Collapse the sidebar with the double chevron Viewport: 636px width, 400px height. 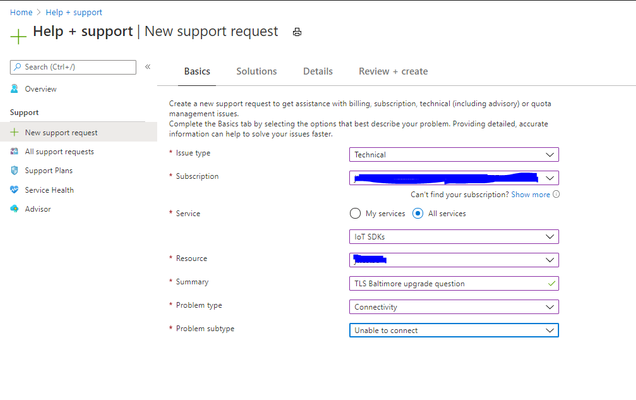(148, 67)
